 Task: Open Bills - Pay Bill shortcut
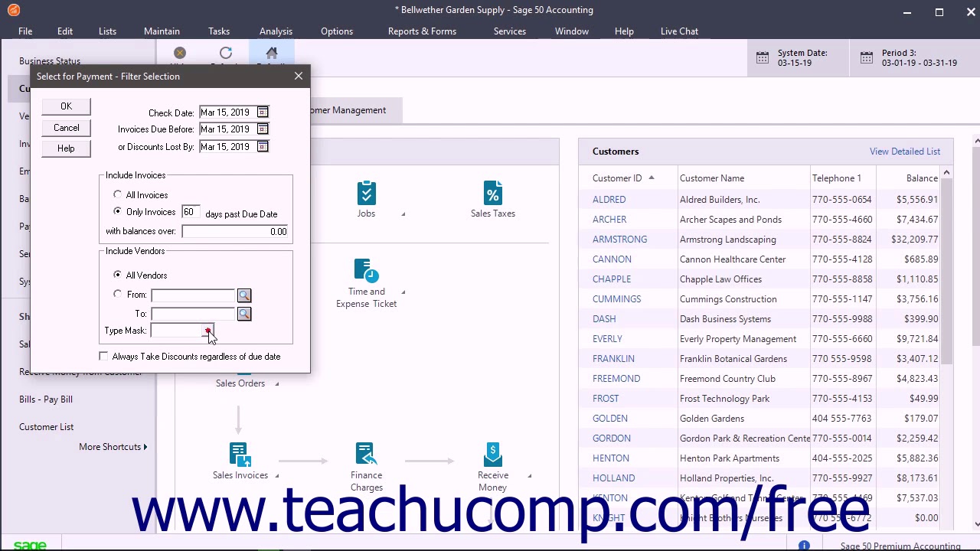(46, 399)
